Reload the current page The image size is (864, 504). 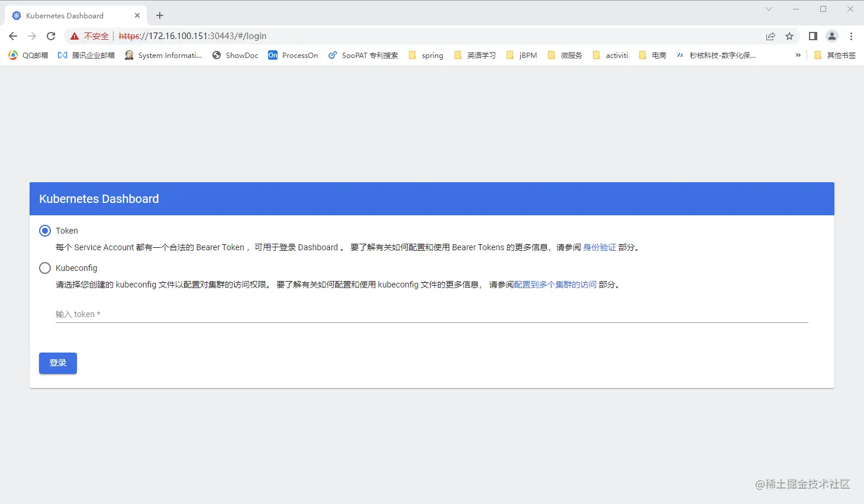tap(51, 36)
